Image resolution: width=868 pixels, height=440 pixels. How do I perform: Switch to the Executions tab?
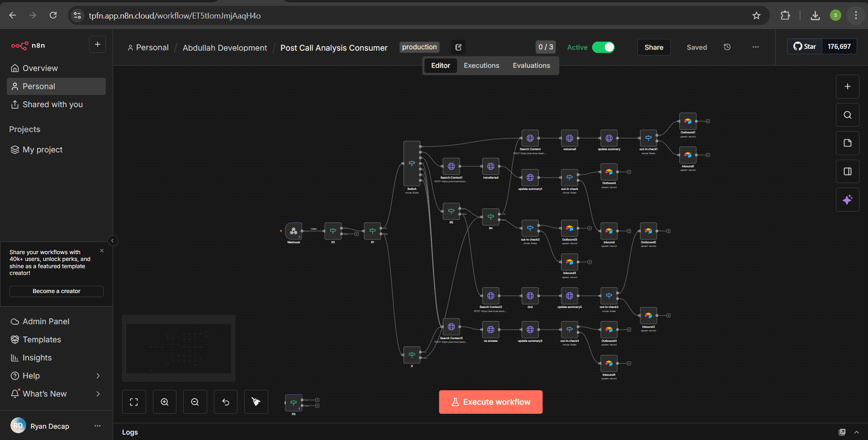481,66
